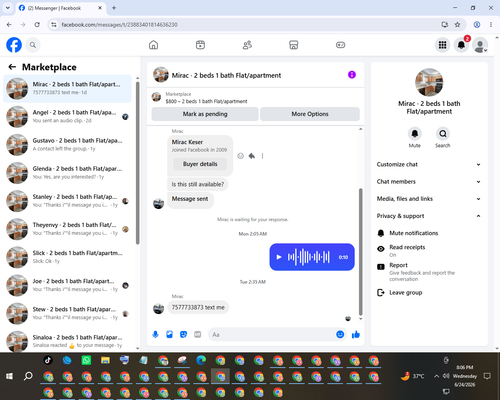Click the Mute bell under chat profile
The width and height of the screenshot is (500, 400).
(415, 134)
